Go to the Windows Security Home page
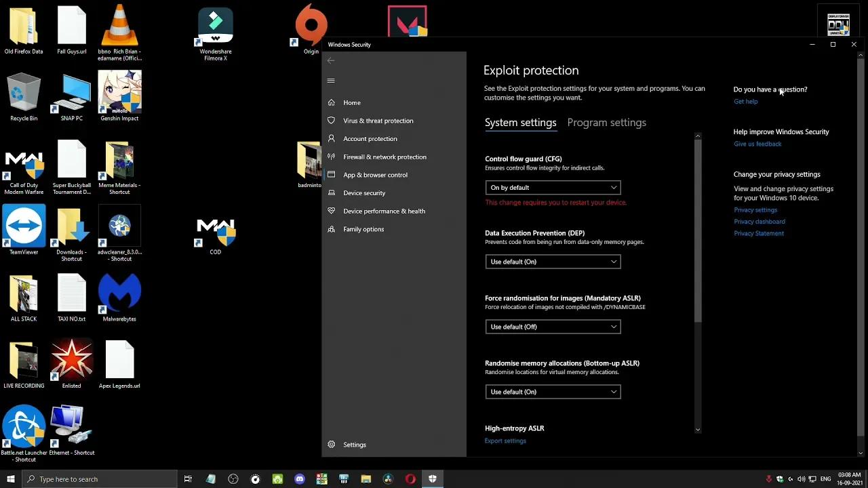 tap(352, 102)
